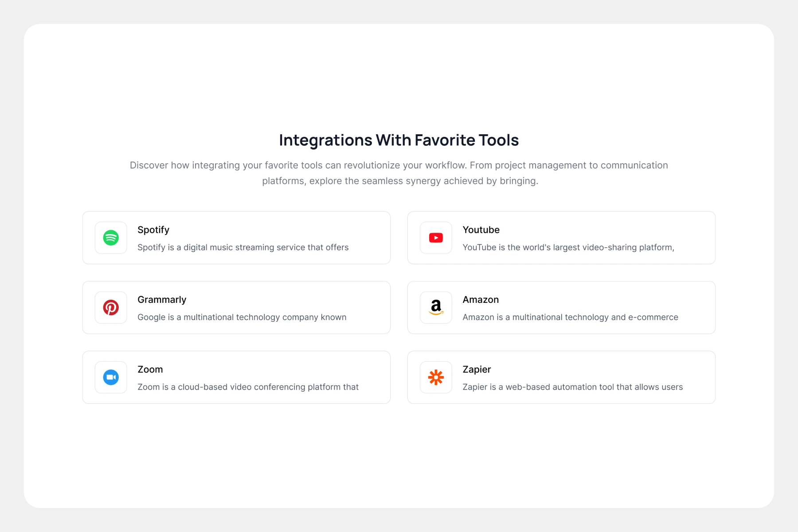Viewport: 798px width, 532px height.
Task: Click the Pinterest logo beside Grammarly
Action: [x=111, y=307]
